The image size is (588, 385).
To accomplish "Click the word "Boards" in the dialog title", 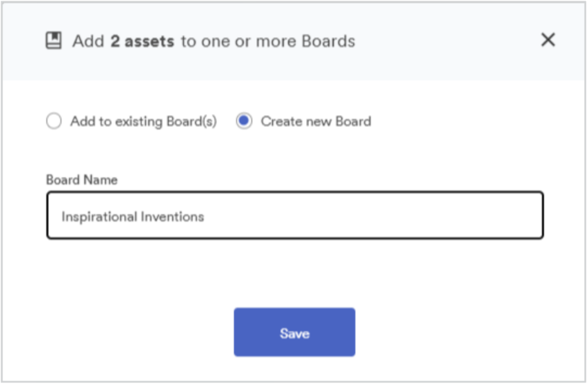I will [x=328, y=41].
